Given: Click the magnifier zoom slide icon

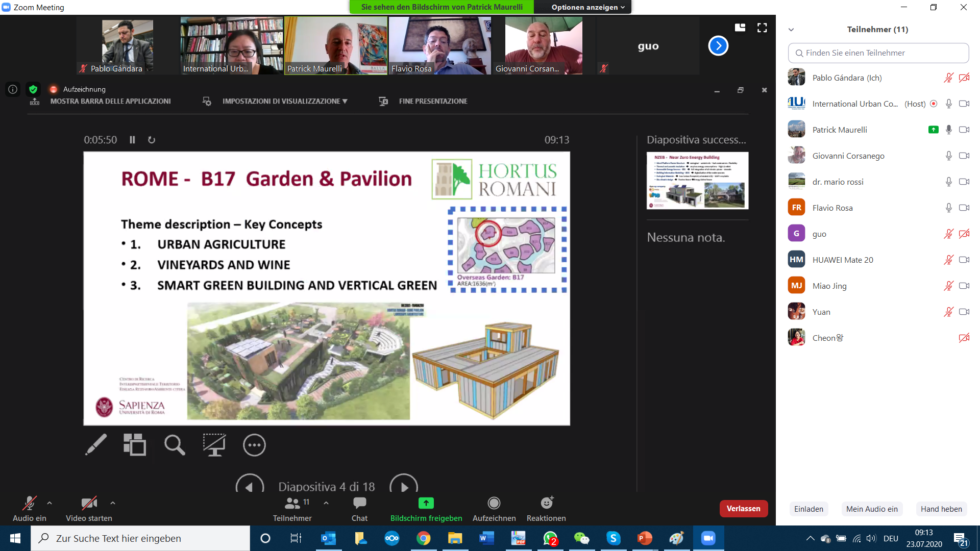Looking at the screenshot, I should click(174, 445).
